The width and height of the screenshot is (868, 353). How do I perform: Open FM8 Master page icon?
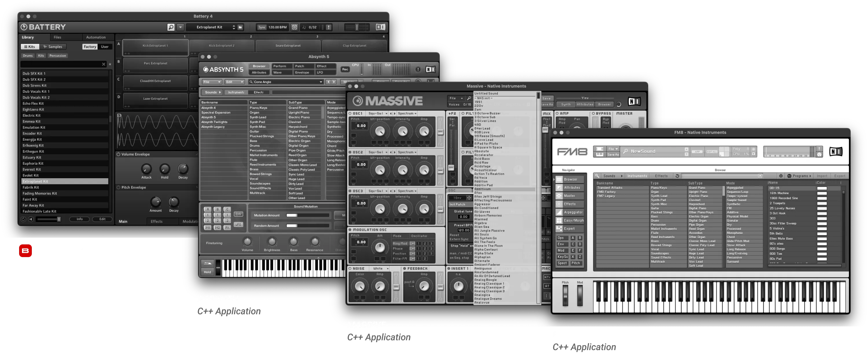click(559, 196)
